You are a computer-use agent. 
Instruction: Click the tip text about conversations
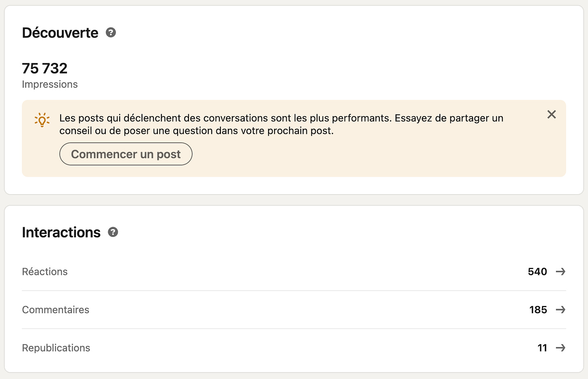281,118
